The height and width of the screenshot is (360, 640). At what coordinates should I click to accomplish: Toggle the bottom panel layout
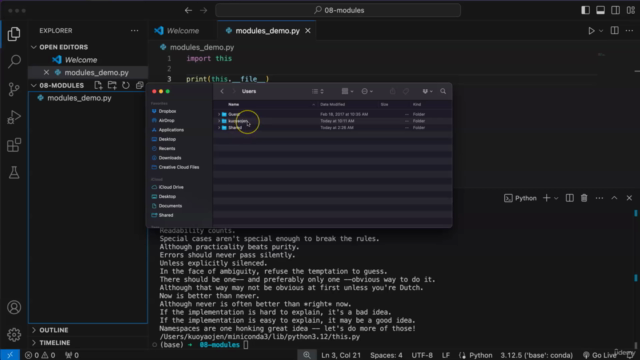600,10
